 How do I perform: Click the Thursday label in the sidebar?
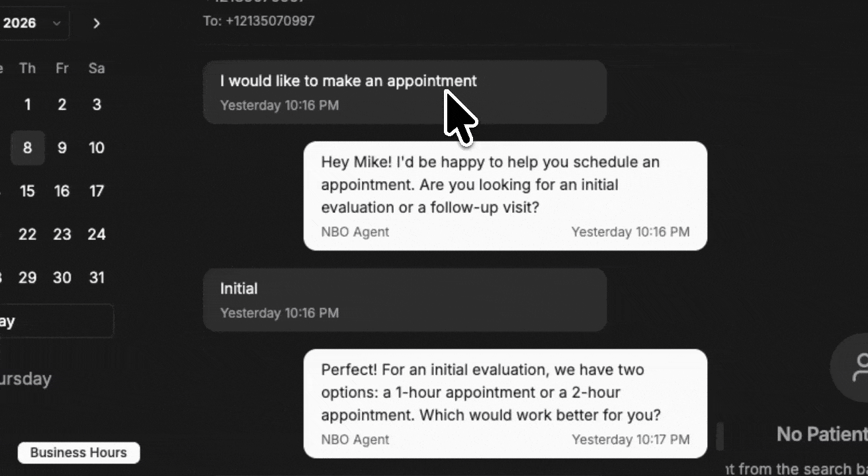[26, 379]
